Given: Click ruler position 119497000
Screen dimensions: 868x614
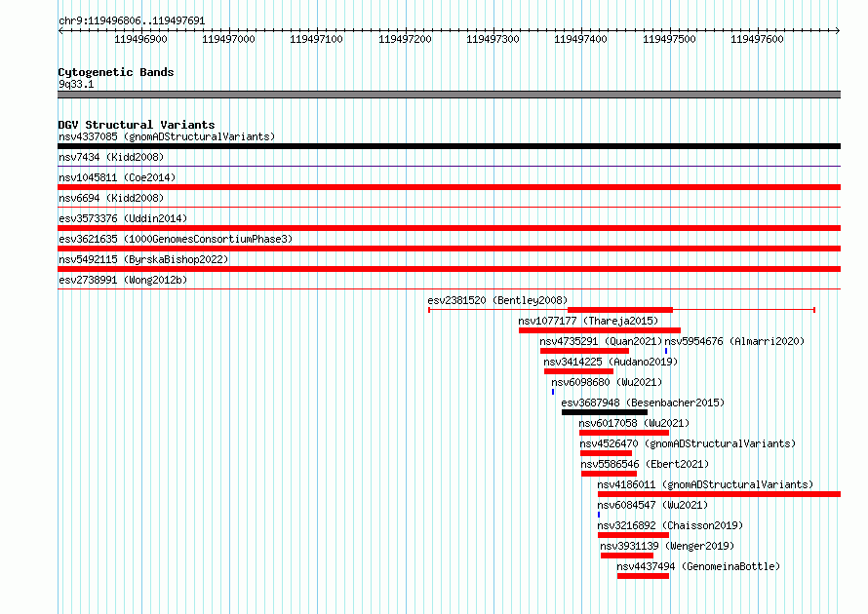Looking at the screenshot, I should pos(228,39).
